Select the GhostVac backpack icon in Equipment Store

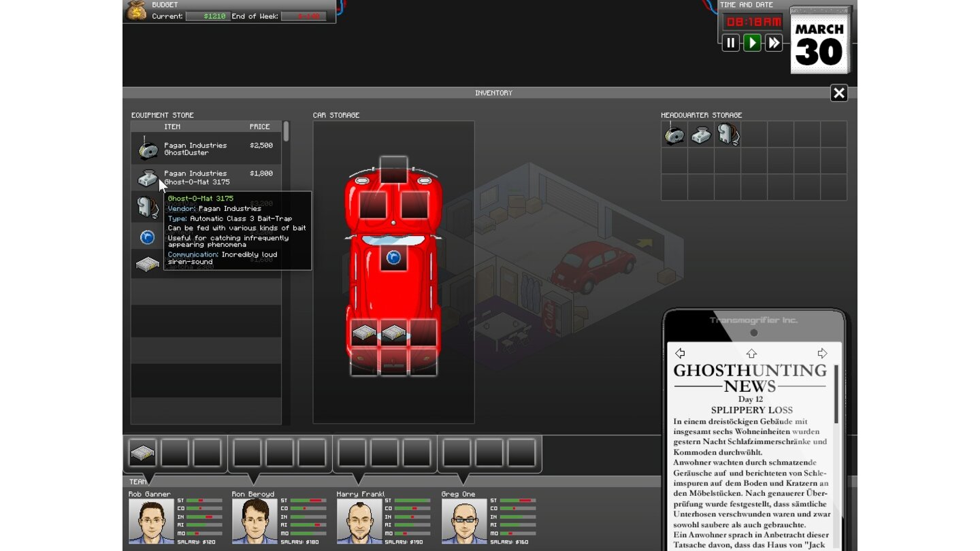coord(146,207)
